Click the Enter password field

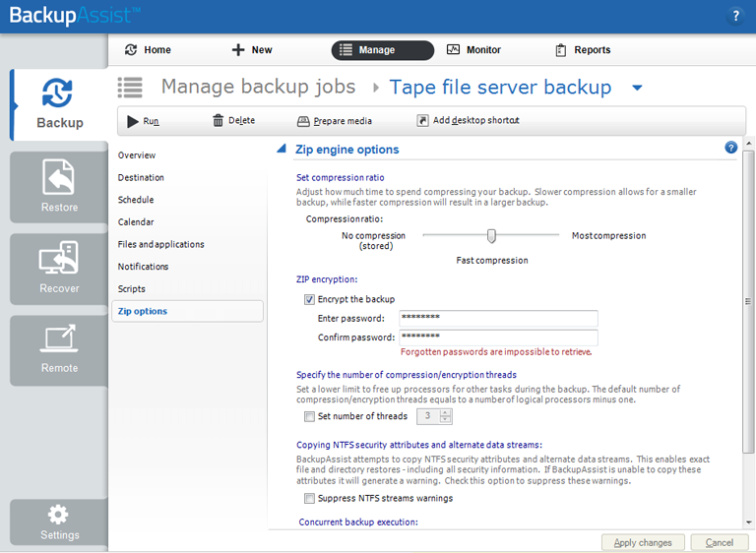click(498, 318)
